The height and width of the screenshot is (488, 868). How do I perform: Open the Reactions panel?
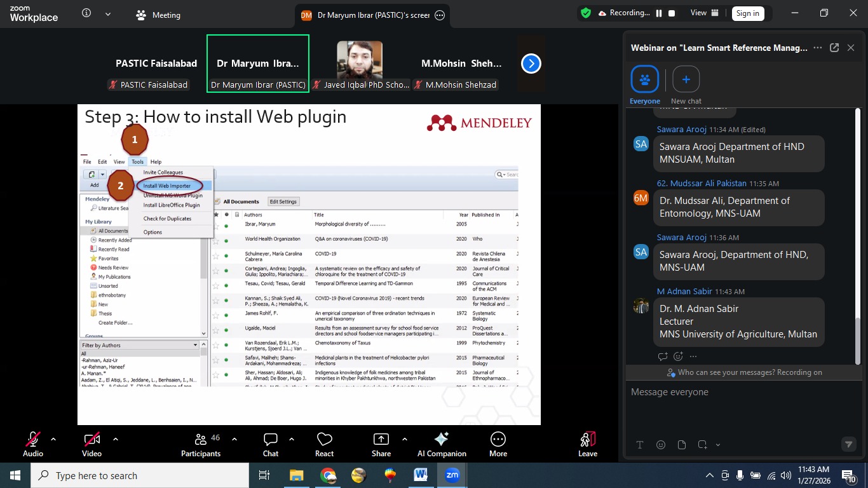tap(324, 443)
